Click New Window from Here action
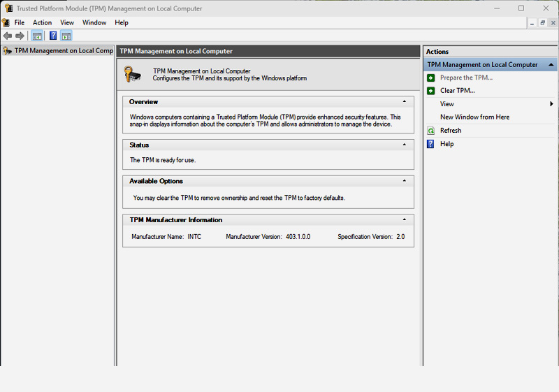The height and width of the screenshot is (392, 559). 474,117
